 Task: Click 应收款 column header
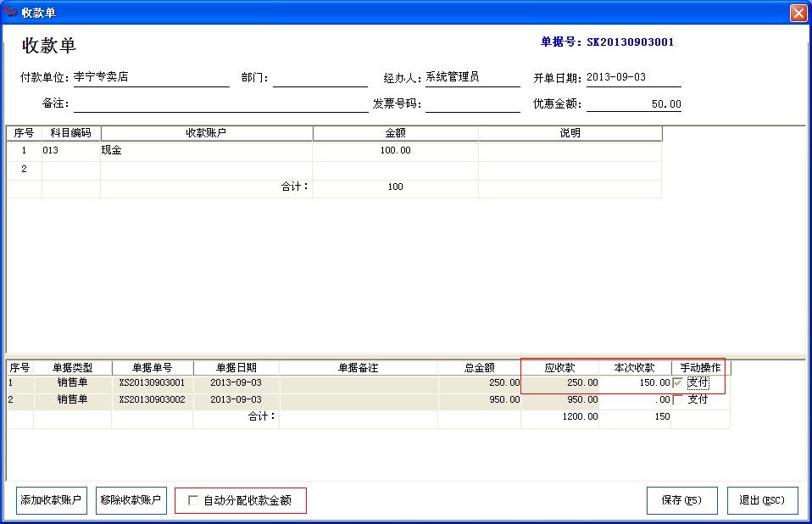tap(559, 368)
